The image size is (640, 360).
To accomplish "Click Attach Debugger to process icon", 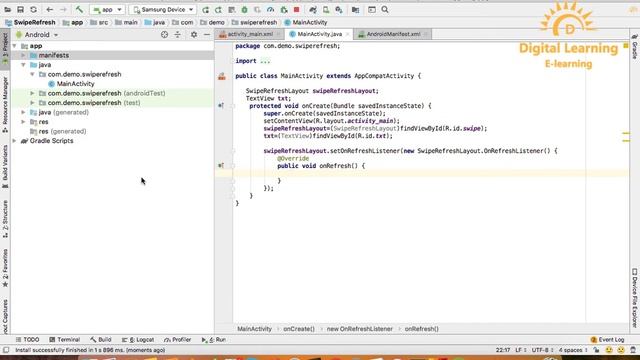I will click(284, 9).
